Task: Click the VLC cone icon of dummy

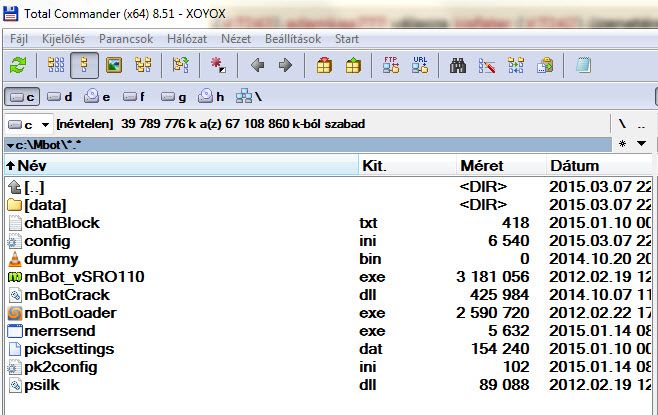Action: coord(15,259)
